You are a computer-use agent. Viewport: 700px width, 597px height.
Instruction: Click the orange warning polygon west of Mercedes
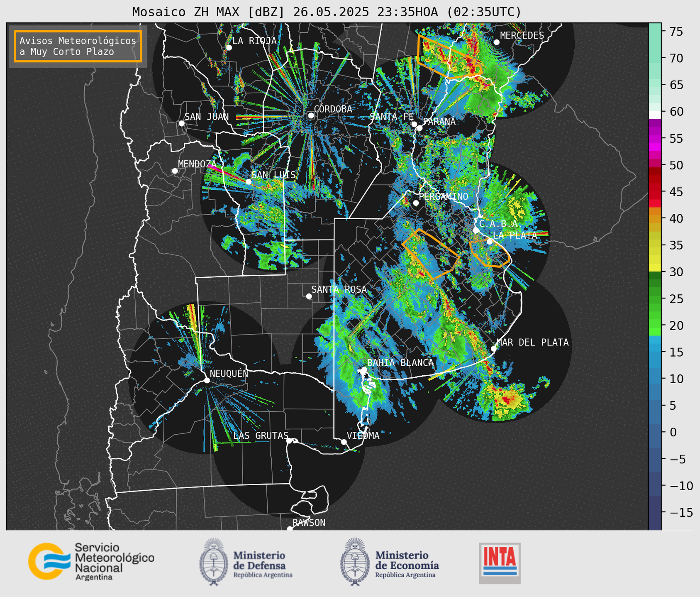tap(449, 57)
